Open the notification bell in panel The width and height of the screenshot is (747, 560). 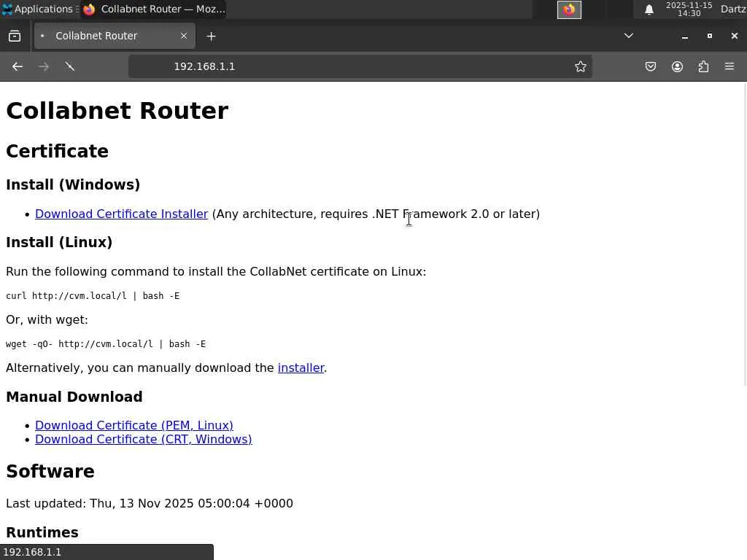tap(649, 9)
